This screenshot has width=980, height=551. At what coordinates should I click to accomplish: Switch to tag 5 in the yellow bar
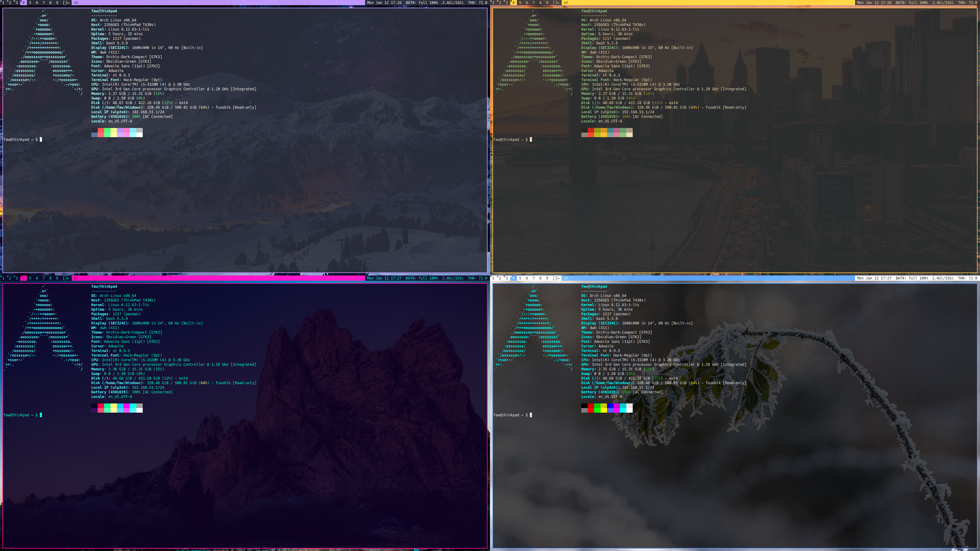pos(520,3)
